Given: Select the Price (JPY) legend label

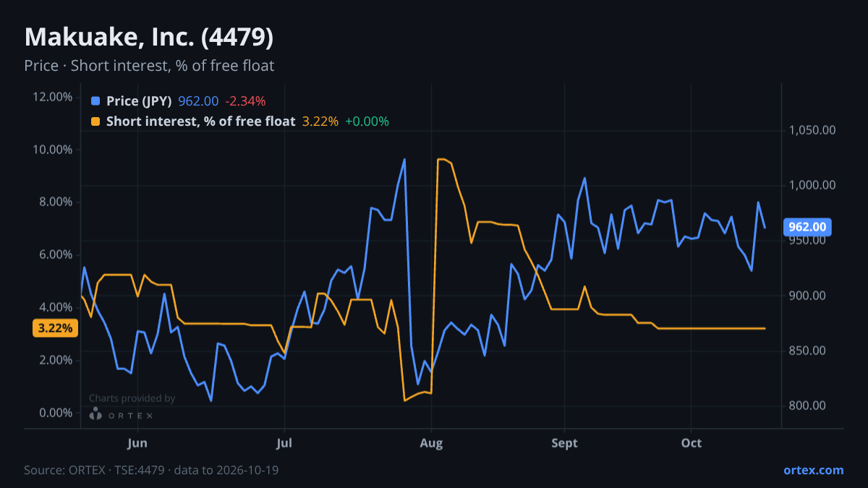Looking at the screenshot, I should coord(139,101).
